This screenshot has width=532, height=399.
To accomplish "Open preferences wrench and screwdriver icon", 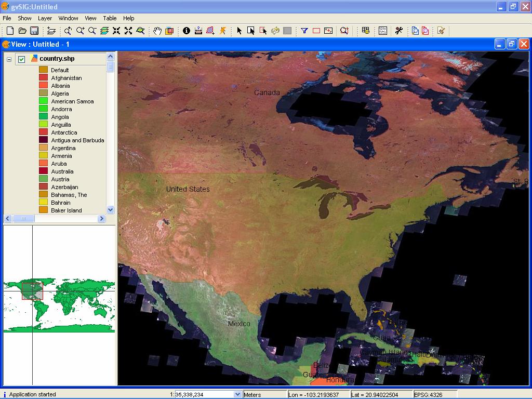I will coord(398,31).
